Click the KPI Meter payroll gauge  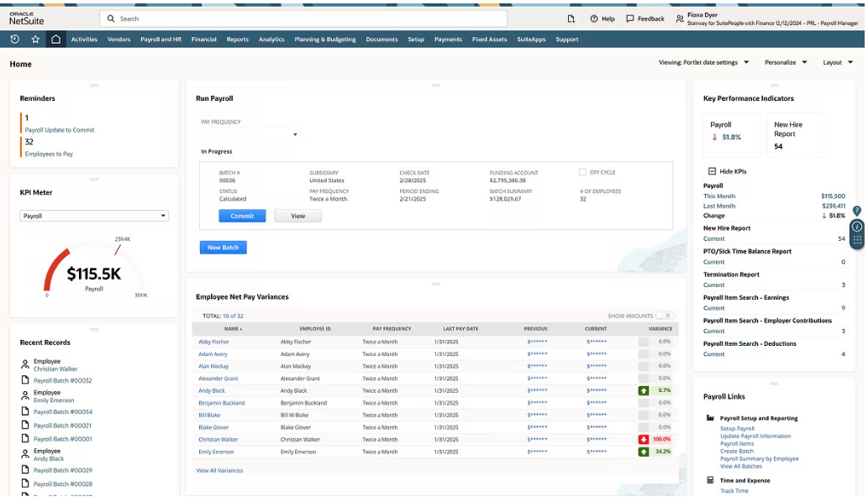(x=94, y=267)
